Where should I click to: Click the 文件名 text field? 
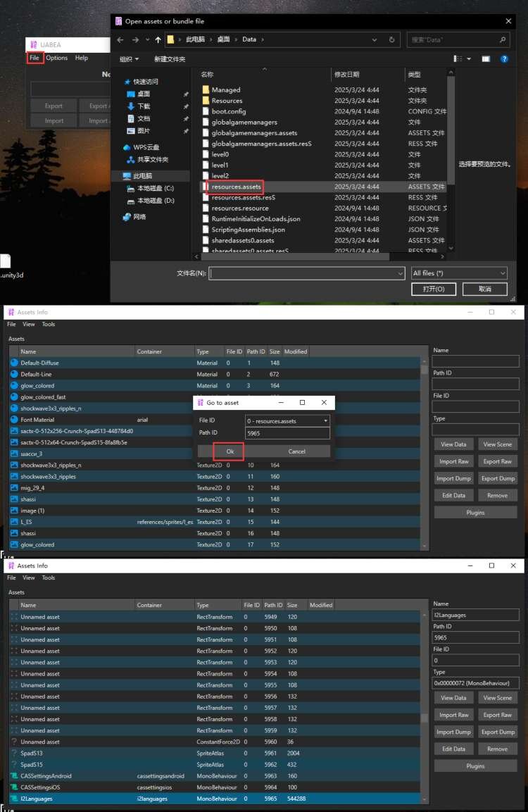pyautogui.click(x=303, y=273)
